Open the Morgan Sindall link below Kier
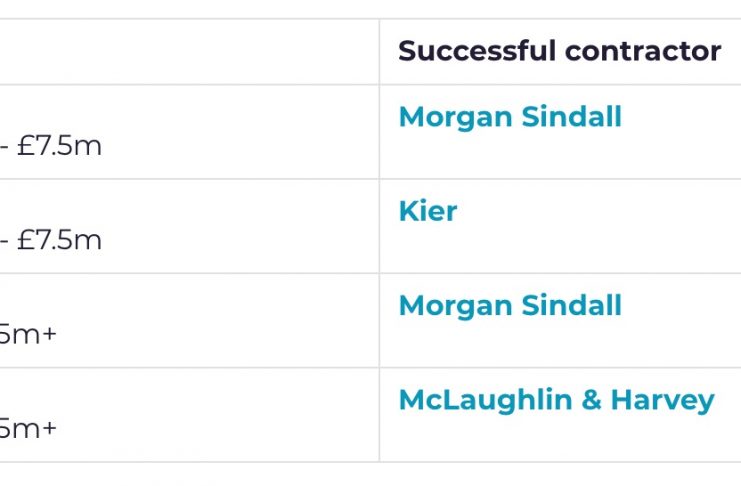The width and height of the screenshot is (741, 486). tap(509, 305)
